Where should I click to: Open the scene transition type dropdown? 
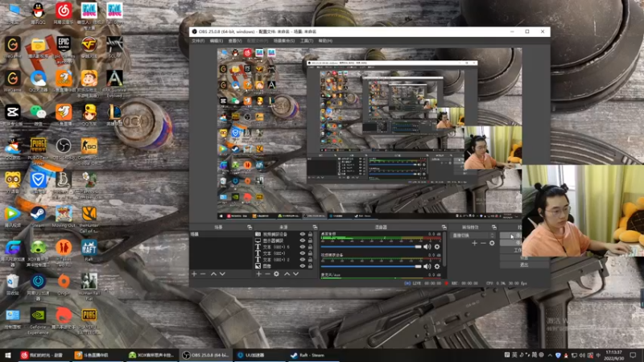tap(473, 236)
